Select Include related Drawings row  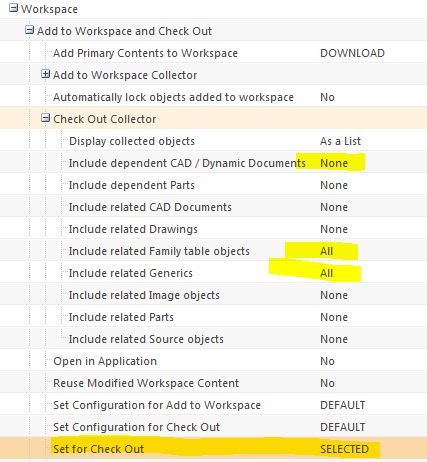click(x=213, y=229)
